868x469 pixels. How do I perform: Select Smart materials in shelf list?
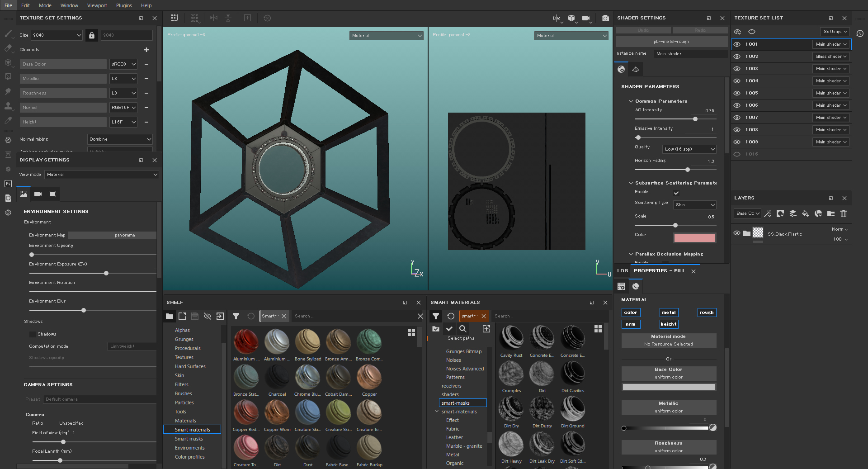(192, 430)
